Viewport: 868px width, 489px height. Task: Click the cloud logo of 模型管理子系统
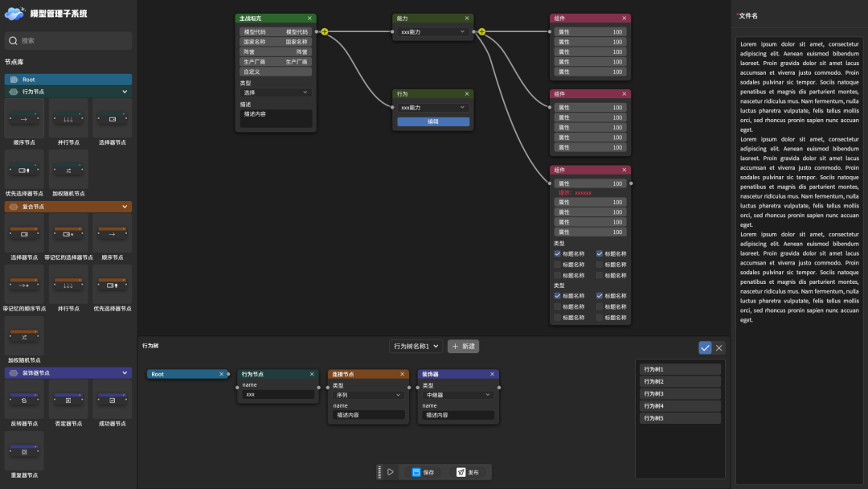click(15, 14)
